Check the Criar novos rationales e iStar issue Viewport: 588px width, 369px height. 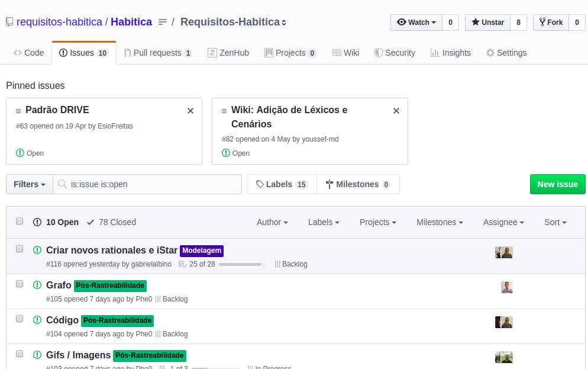(x=20, y=249)
